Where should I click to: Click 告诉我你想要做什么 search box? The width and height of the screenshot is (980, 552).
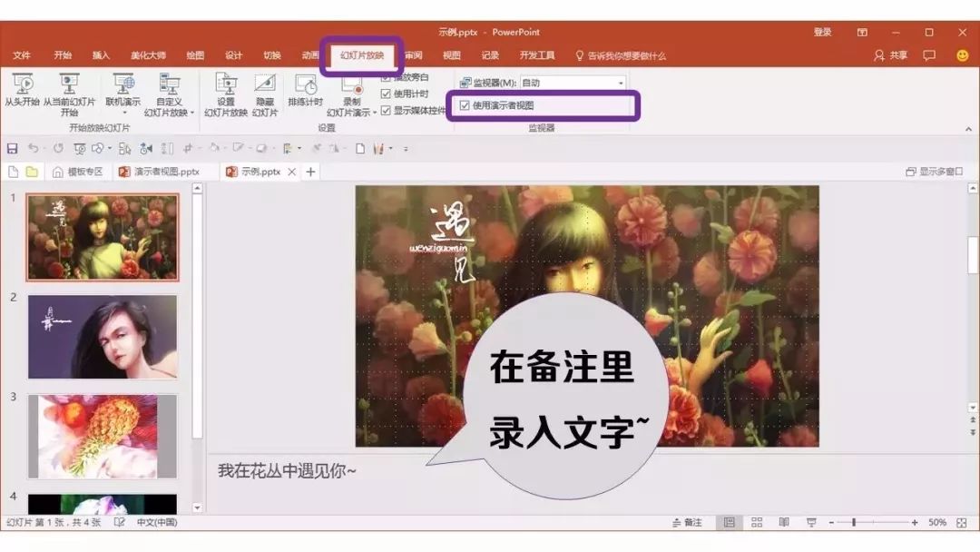point(621,55)
